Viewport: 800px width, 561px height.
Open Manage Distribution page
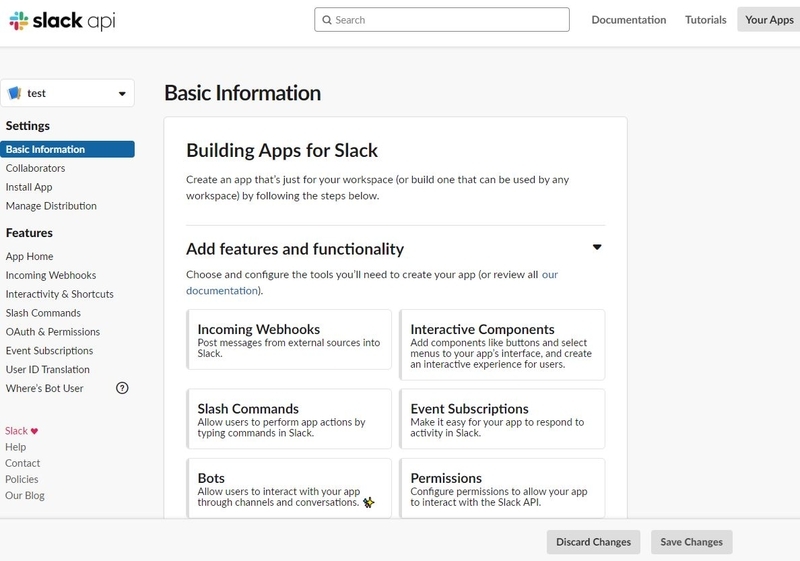[51, 206]
